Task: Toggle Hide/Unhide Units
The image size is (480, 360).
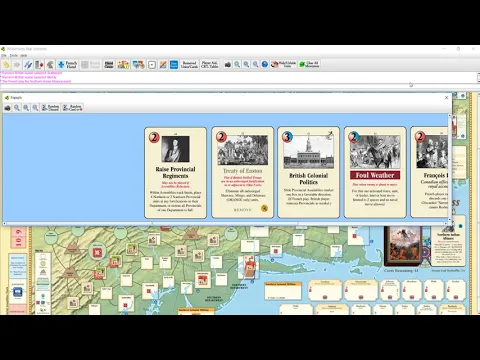Action: 283,64
